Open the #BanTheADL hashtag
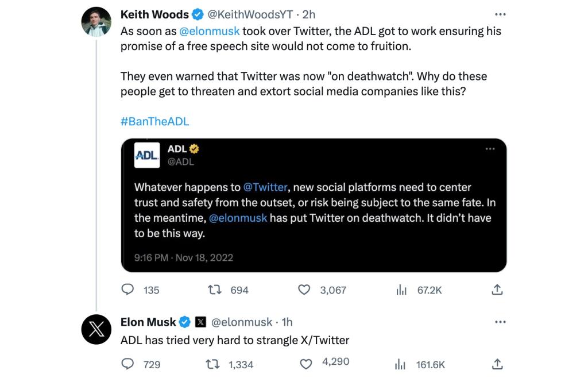Screen dimensions: 588x378 click(154, 121)
